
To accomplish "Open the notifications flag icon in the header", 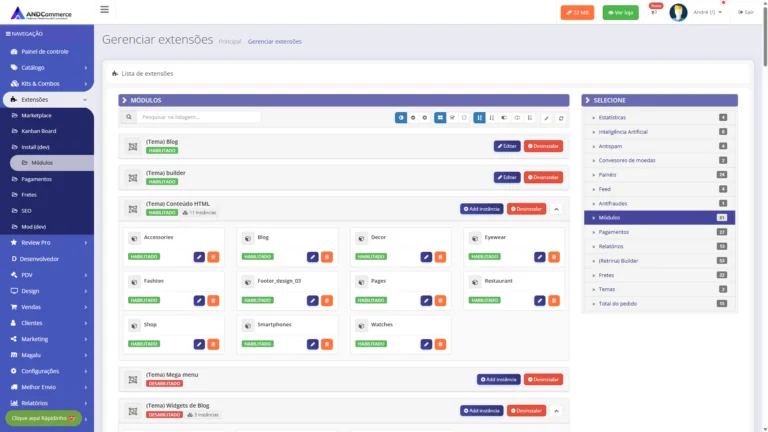I will pos(654,12).
